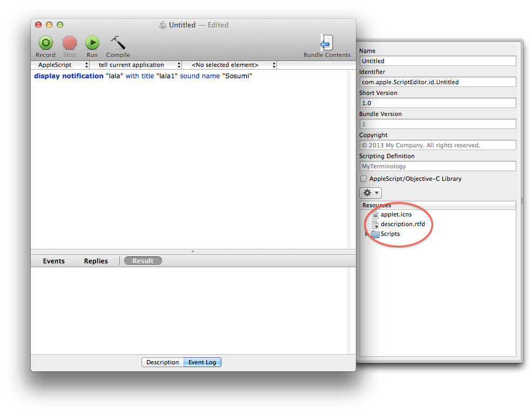Switch to the Event Log view
The height and width of the screenshot is (414, 532).
202,362
